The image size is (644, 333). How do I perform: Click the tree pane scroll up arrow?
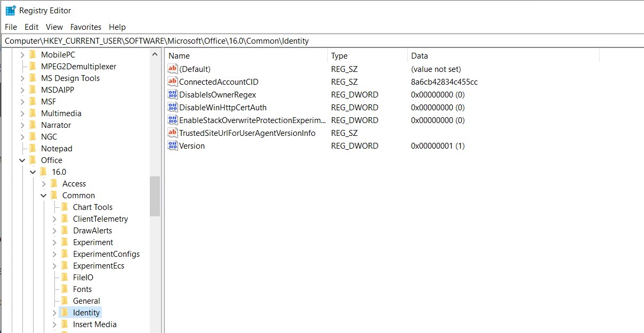pos(155,54)
